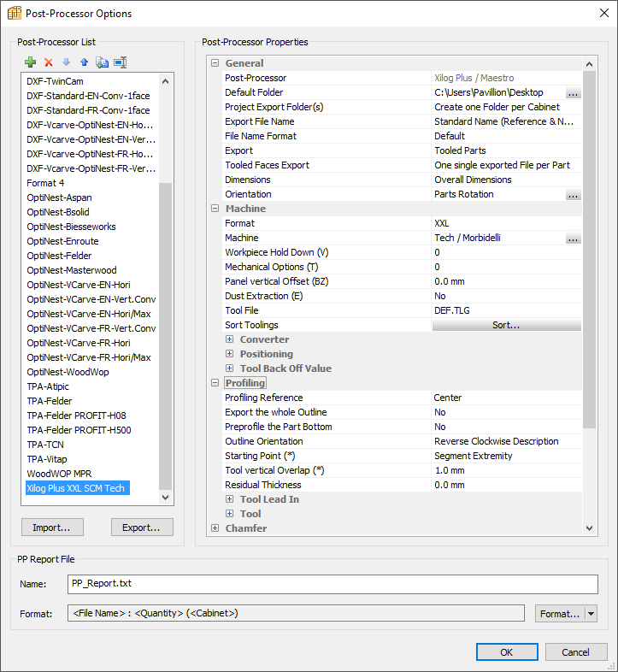
Task: Open the Format... split button
Action: click(x=560, y=614)
